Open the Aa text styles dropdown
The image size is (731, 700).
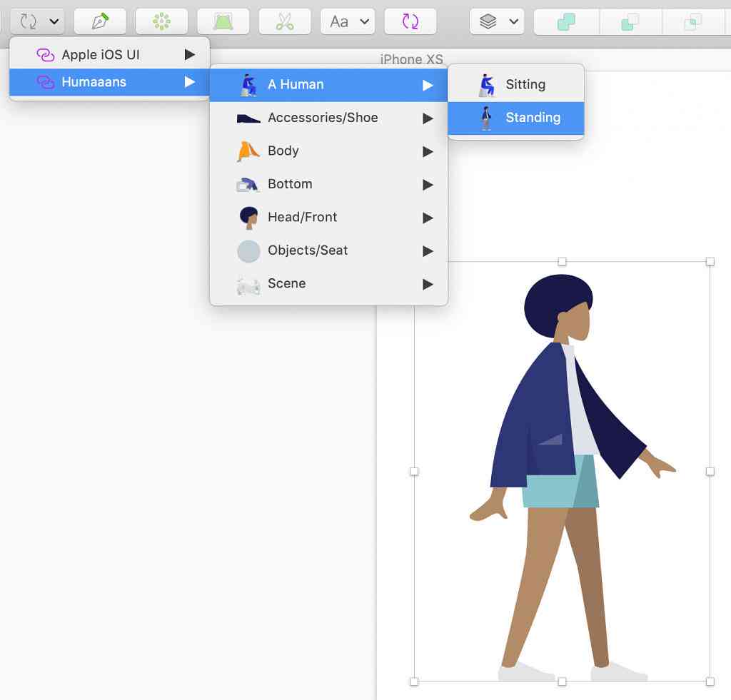point(348,21)
